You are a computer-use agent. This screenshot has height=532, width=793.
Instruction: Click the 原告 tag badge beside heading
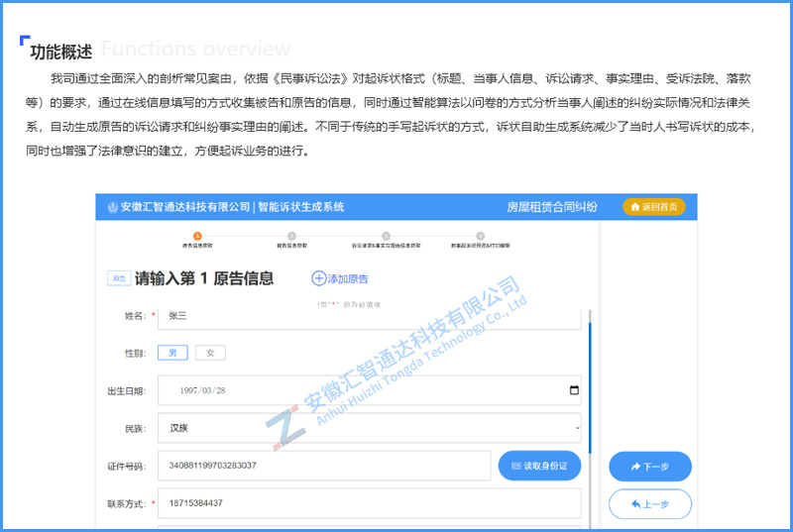tap(119, 278)
